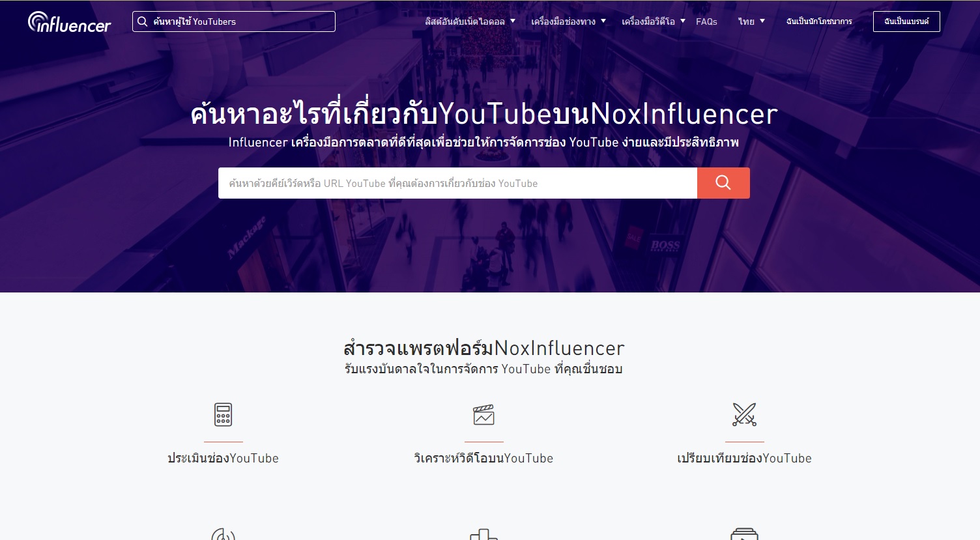Open the ประเมินช่องYouTube link
Screen dimensions: 980x540
(223, 458)
